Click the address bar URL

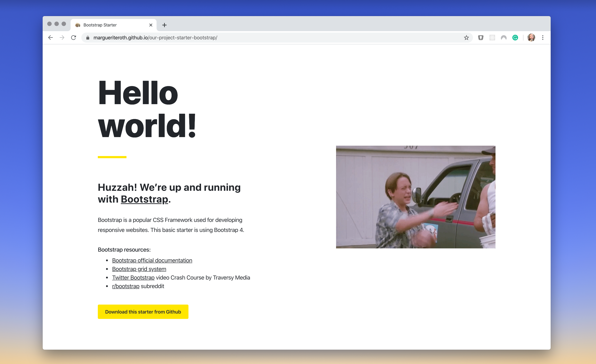pyautogui.click(x=155, y=38)
